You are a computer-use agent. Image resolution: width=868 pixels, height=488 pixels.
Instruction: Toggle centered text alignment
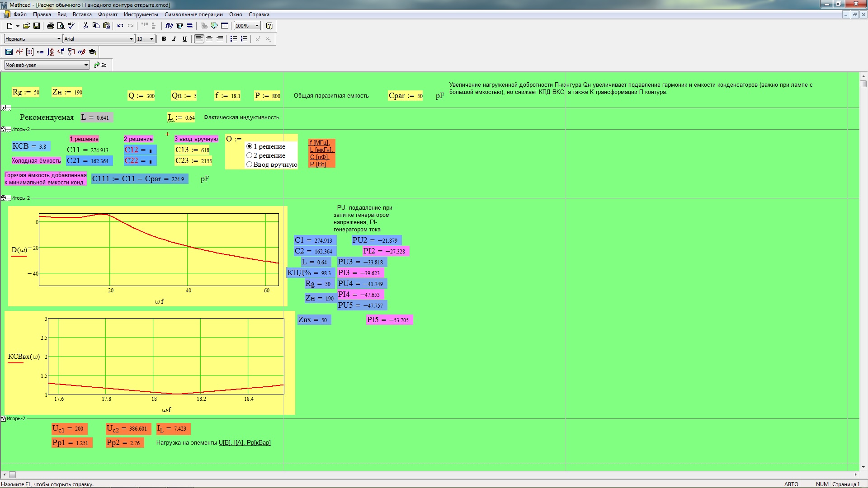pyautogui.click(x=209, y=39)
